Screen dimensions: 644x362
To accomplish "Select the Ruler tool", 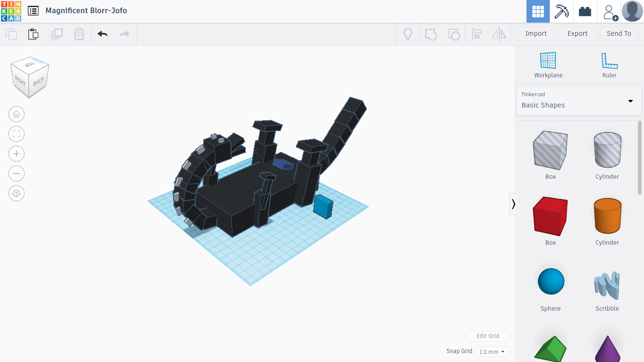I will pyautogui.click(x=609, y=65).
